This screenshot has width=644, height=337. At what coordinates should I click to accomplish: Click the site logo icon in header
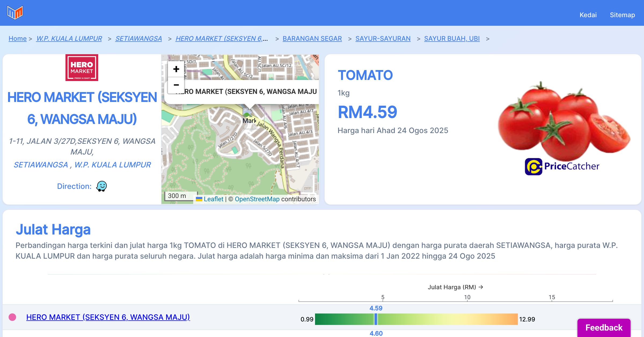tap(15, 12)
